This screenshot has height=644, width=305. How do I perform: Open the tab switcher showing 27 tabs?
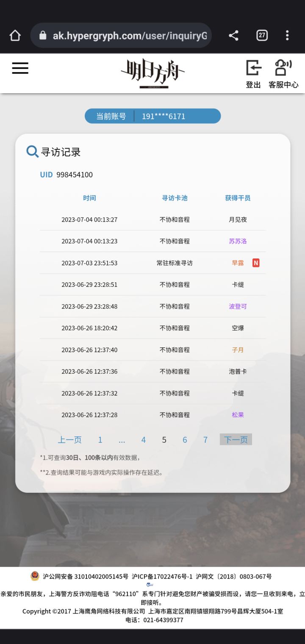pos(262,35)
